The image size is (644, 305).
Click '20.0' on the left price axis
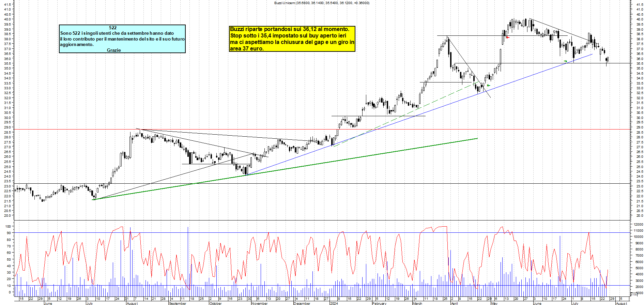(7, 216)
